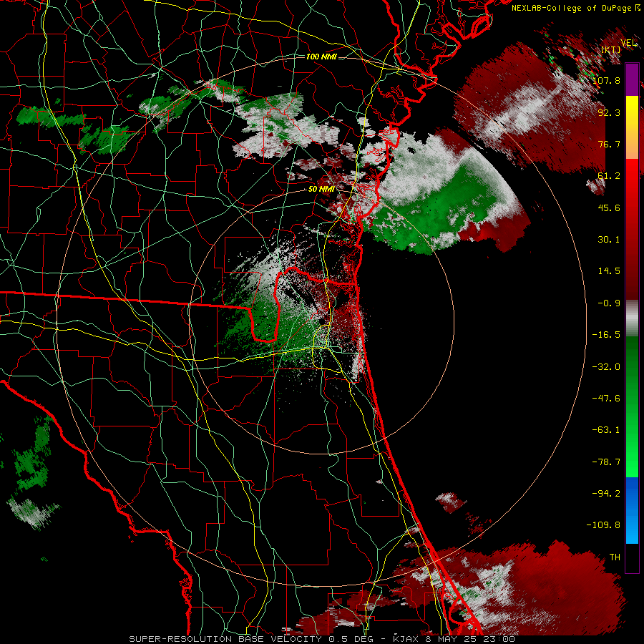Select the -47.6 legend value
The image size is (644, 644).
tap(606, 398)
